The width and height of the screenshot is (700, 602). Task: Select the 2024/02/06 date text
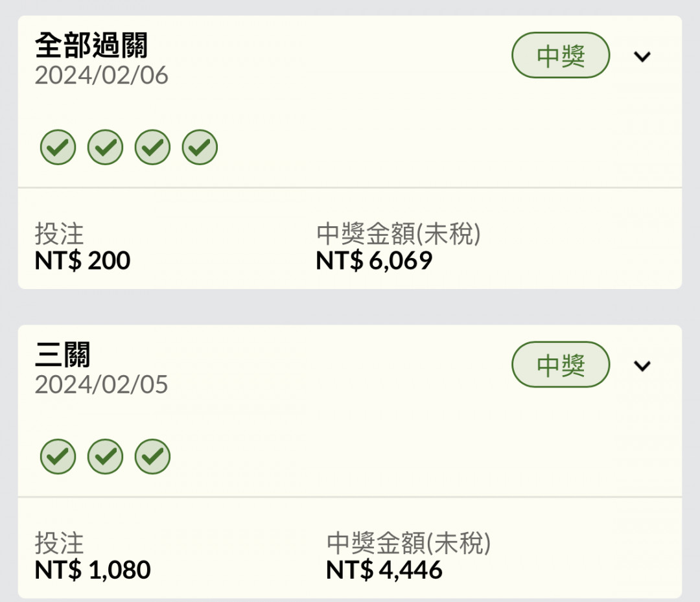point(101,75)
